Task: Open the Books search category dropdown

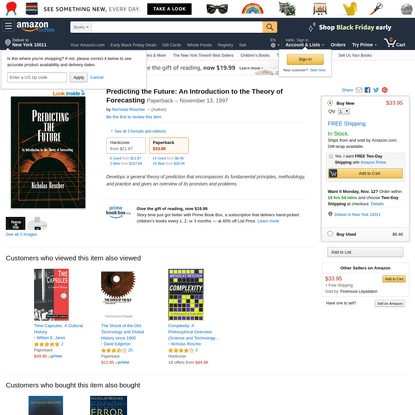Action: (x=81, y=27)
